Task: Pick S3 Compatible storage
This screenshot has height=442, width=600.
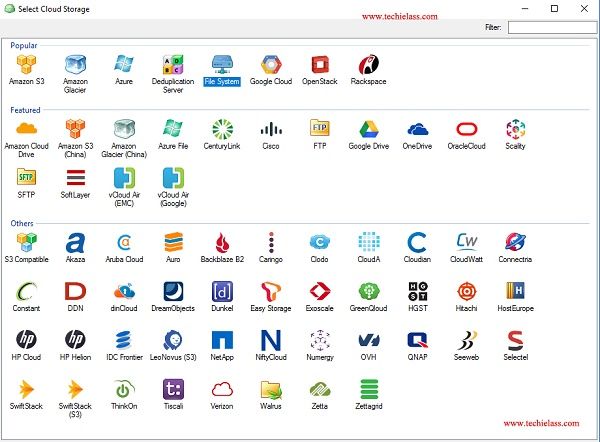Action: 26,242
